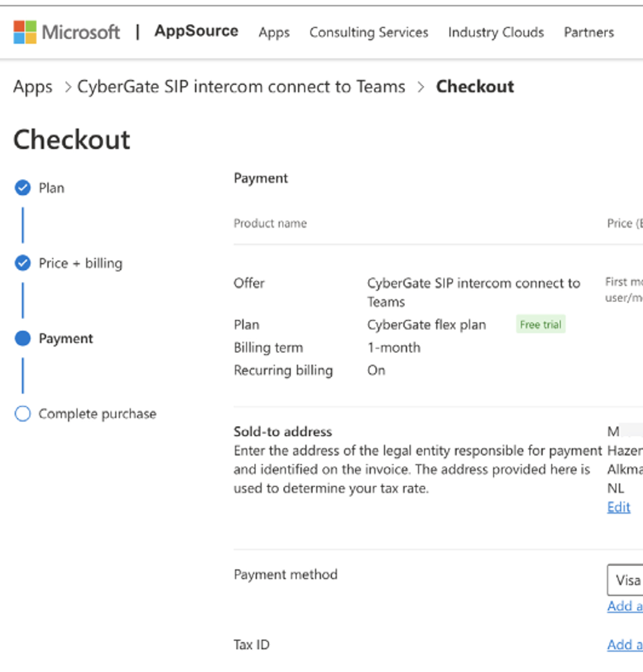This screenshot has width=643, height=672.
Task: Go back to Apps breadcrumb
Action: pyautogui.click(x=33, y=87)
